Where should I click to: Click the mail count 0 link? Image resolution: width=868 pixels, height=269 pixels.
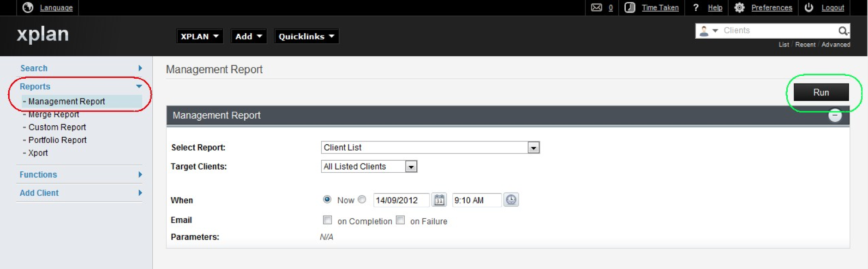(x=611, y=8)
